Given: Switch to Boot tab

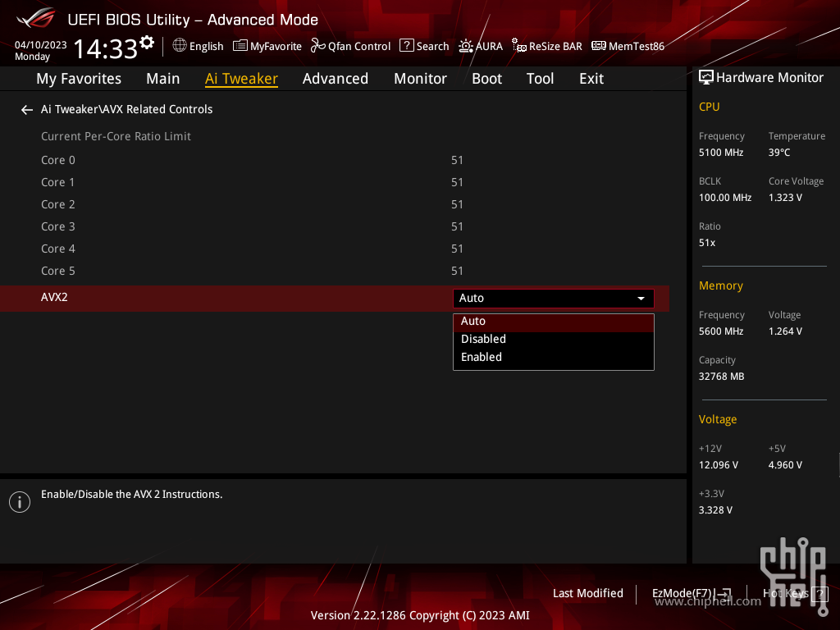Looking at the screenshot, I should pos(487,79).
